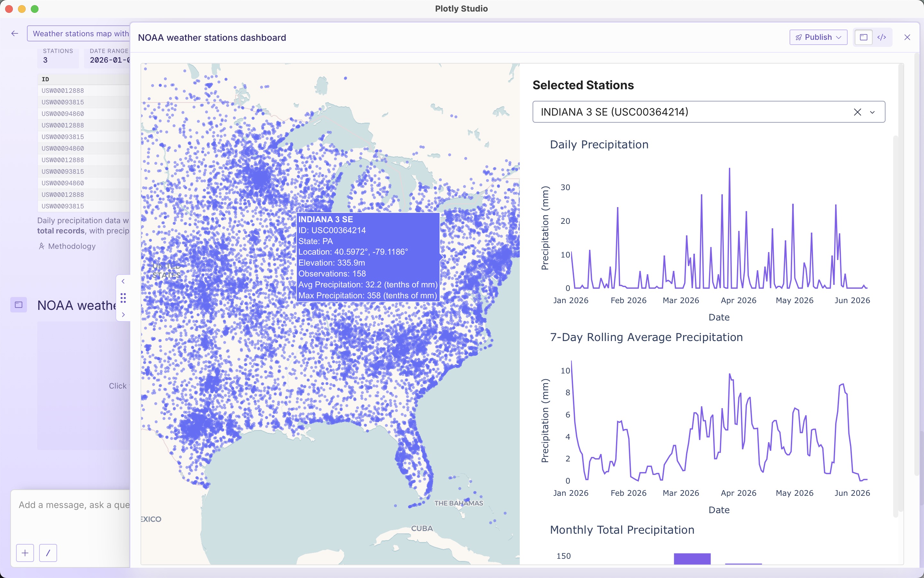Click the Monthly Total Precipitation title

622,530
